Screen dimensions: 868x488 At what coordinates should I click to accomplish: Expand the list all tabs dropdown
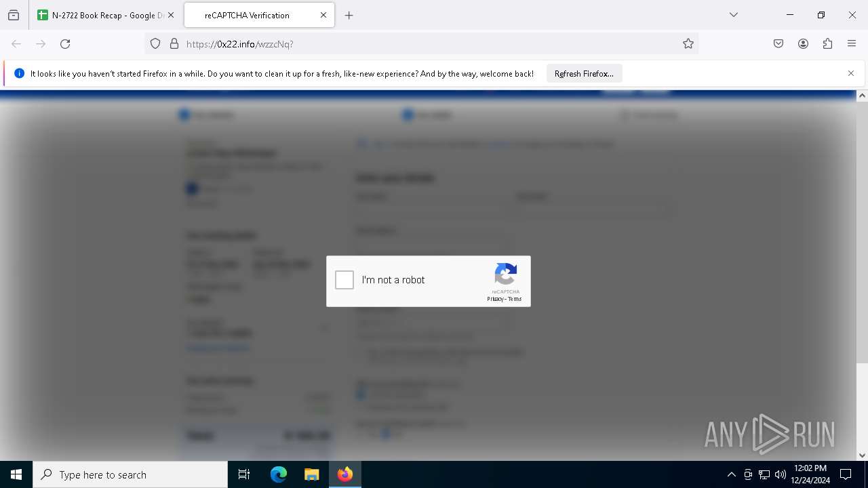tap(733, 15)
